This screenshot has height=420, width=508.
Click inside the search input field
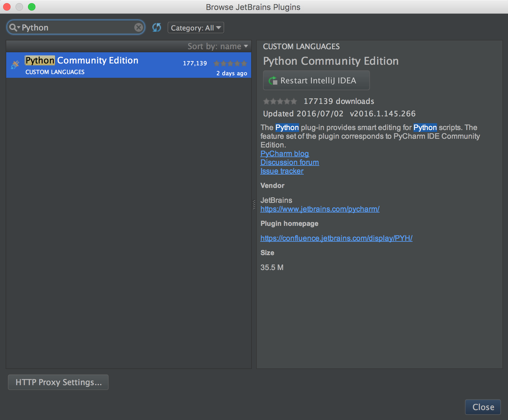click(x=78, y=27)
